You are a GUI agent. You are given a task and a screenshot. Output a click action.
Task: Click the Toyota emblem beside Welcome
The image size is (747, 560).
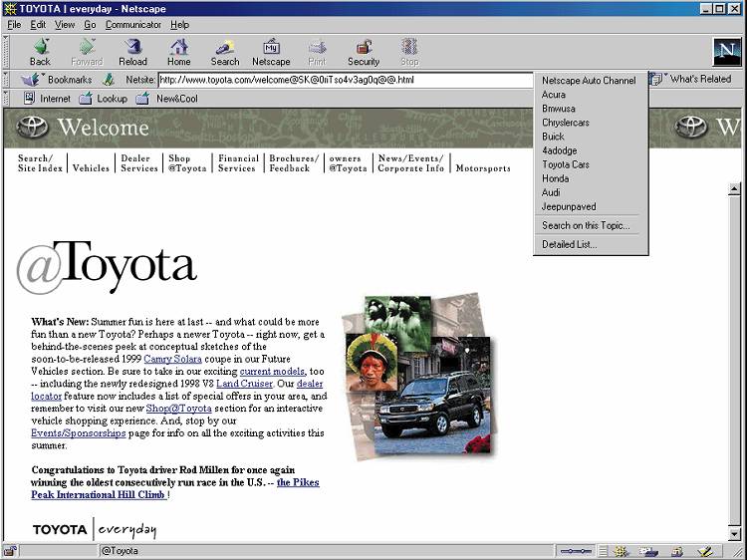point(32,128)
